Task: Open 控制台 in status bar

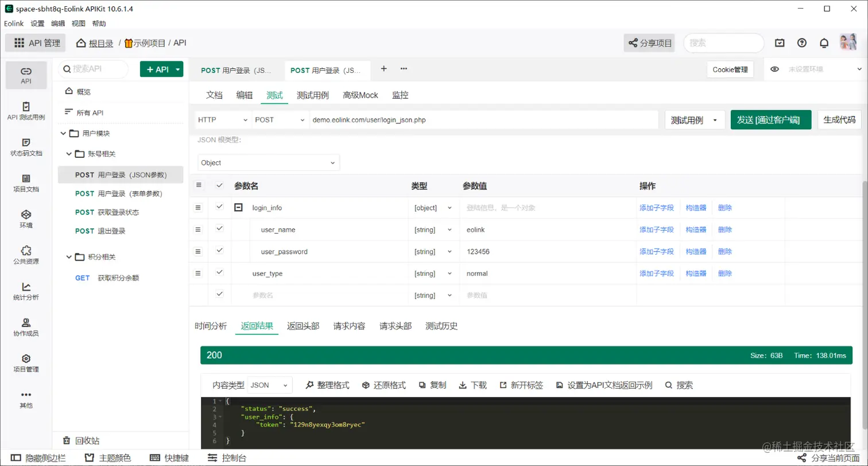Action: coord(227,458)
